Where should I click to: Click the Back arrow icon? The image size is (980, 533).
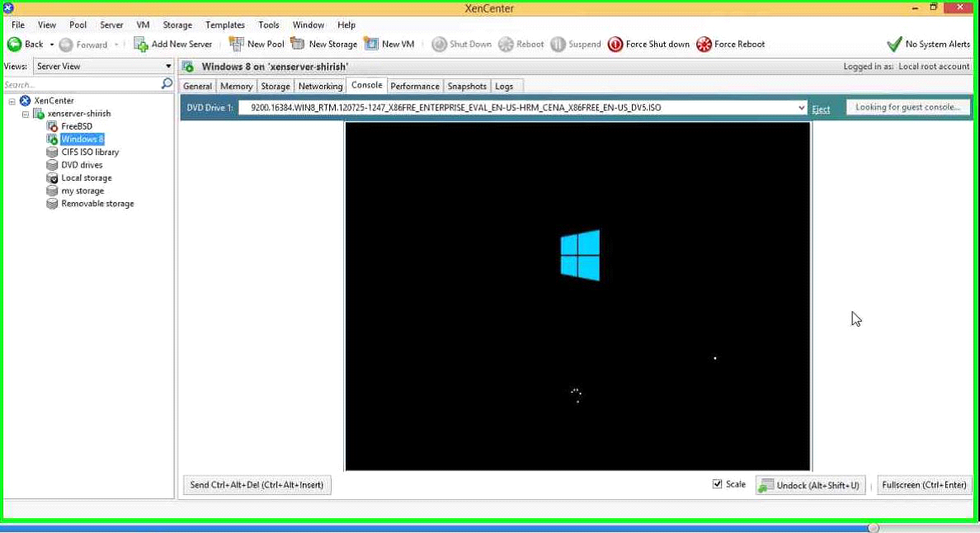click(x=14, y=45)
